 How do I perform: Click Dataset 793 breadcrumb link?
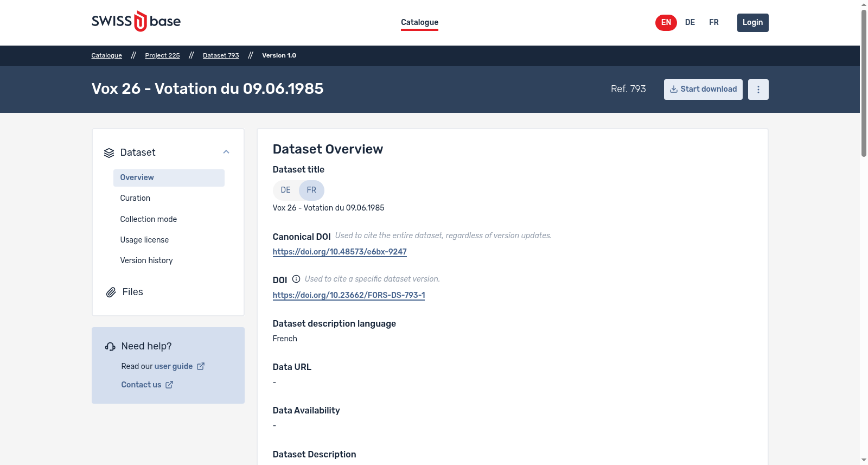221,56
